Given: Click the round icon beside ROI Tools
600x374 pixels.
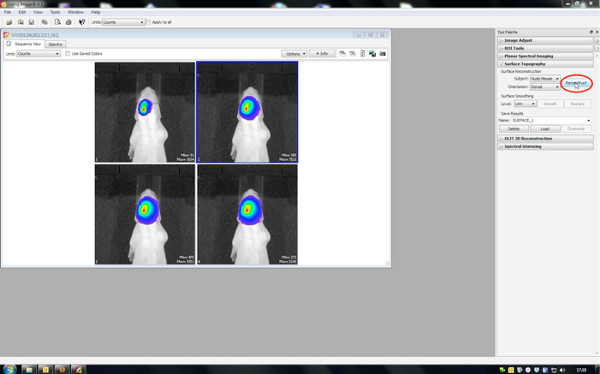Looking at the screenshot, I should 597,48.
